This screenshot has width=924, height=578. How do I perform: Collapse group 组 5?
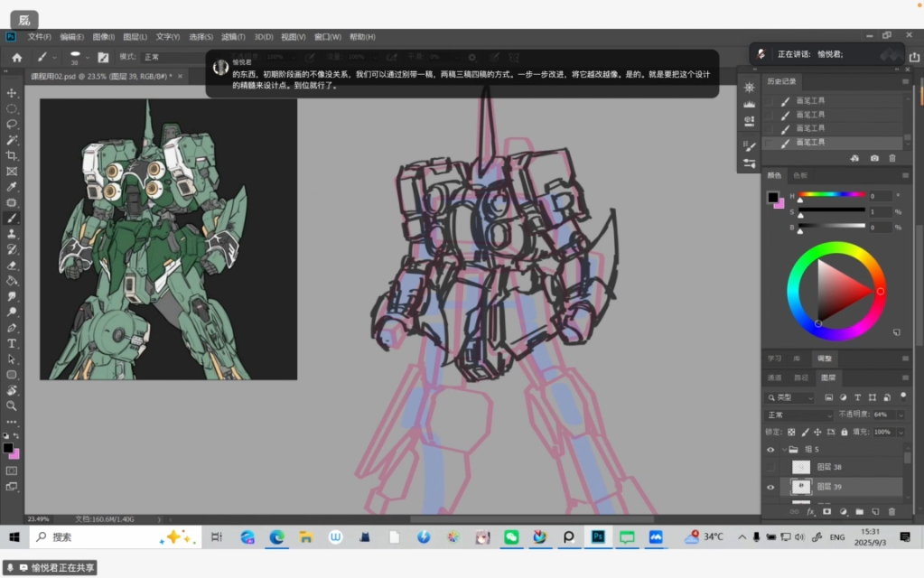784,450
